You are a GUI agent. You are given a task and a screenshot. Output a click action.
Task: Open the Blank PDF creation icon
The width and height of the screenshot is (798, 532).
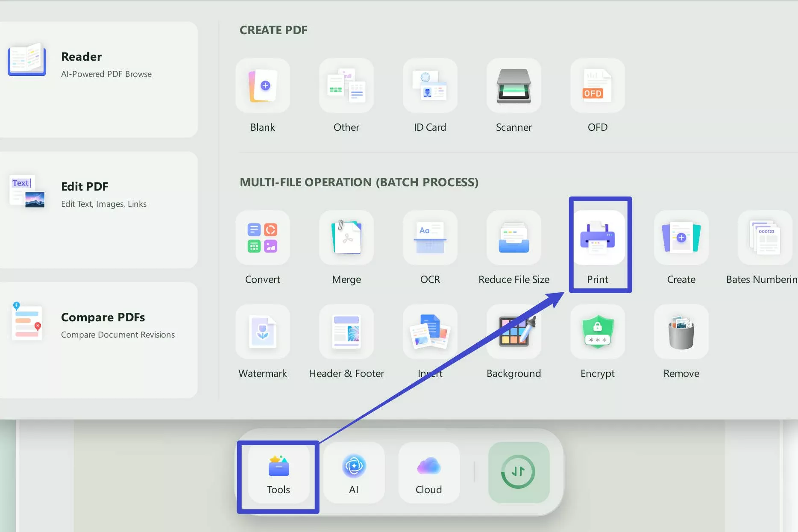pos(263,85)
